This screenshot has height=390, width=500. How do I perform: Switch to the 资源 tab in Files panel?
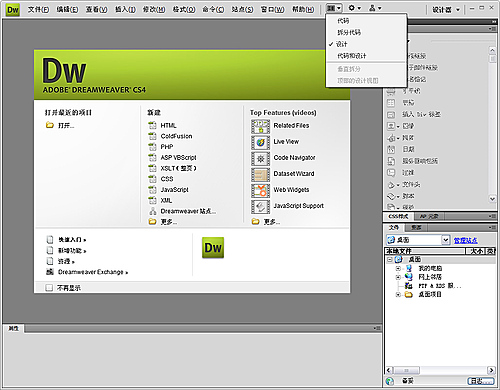click(x=416, y=228)
